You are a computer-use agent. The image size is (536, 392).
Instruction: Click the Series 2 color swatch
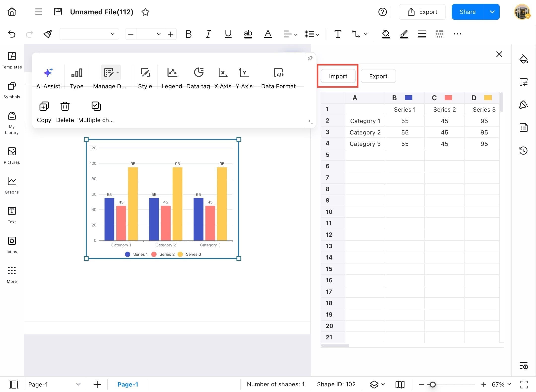tap(448, 98)
